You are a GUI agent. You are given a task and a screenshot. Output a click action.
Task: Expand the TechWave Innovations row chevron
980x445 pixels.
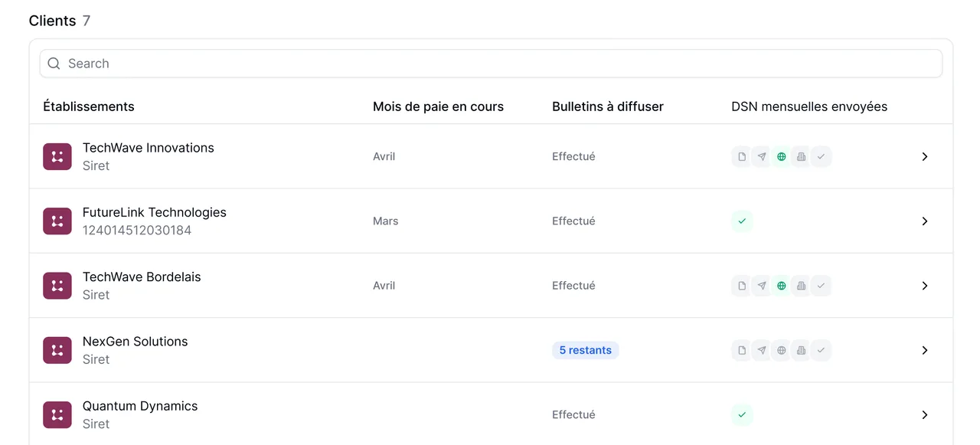[924, 156]
